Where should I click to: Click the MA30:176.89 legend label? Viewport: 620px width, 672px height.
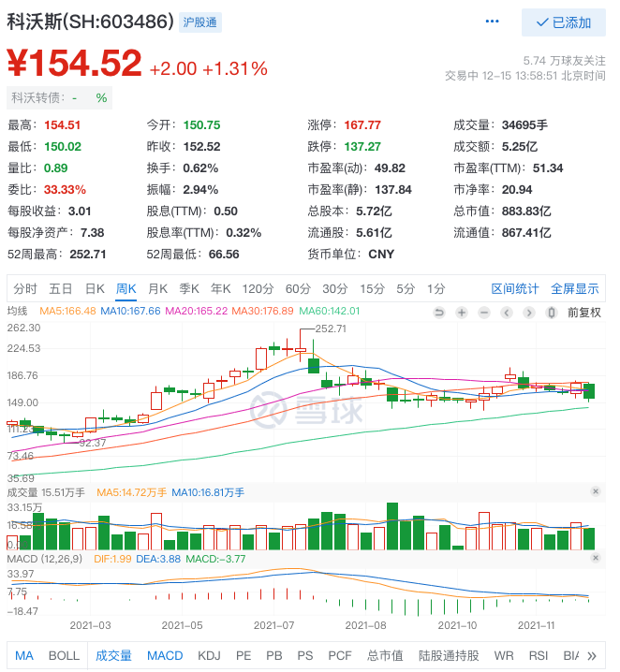point(262,311)
